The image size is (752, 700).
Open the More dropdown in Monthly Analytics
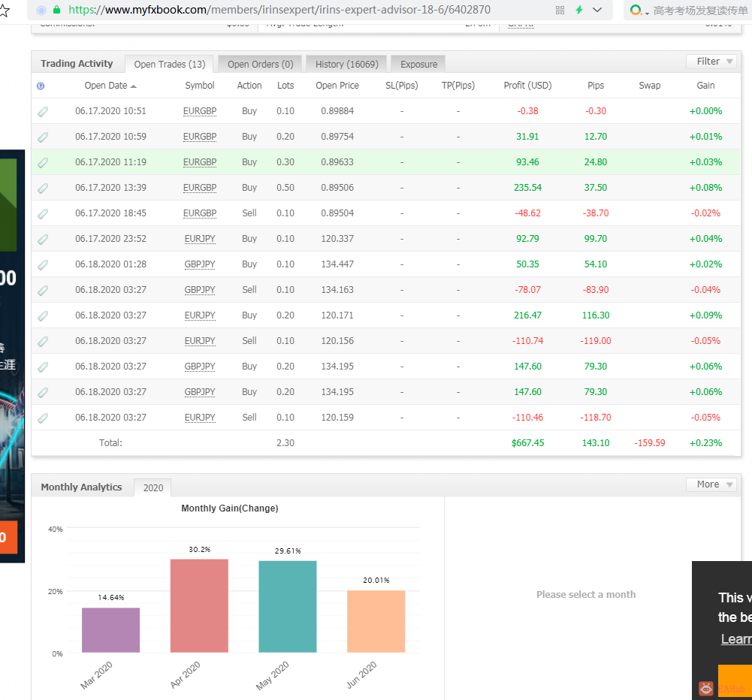(x=711, y=484)
